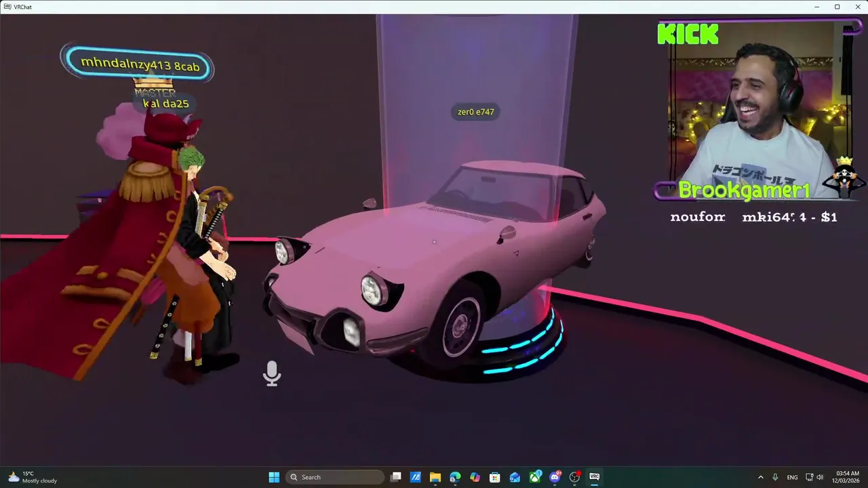Open Discord from the taskbar

tap(555, 477)
